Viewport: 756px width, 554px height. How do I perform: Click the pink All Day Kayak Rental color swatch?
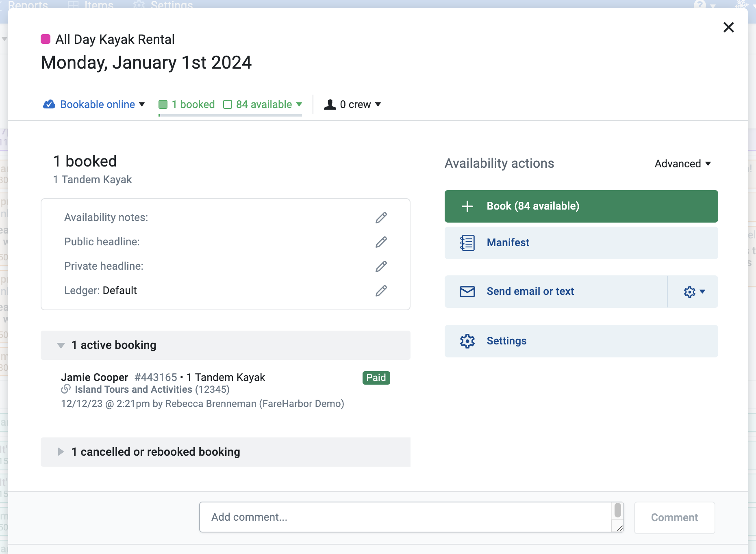pyautogui.click(x=46, y=39)
